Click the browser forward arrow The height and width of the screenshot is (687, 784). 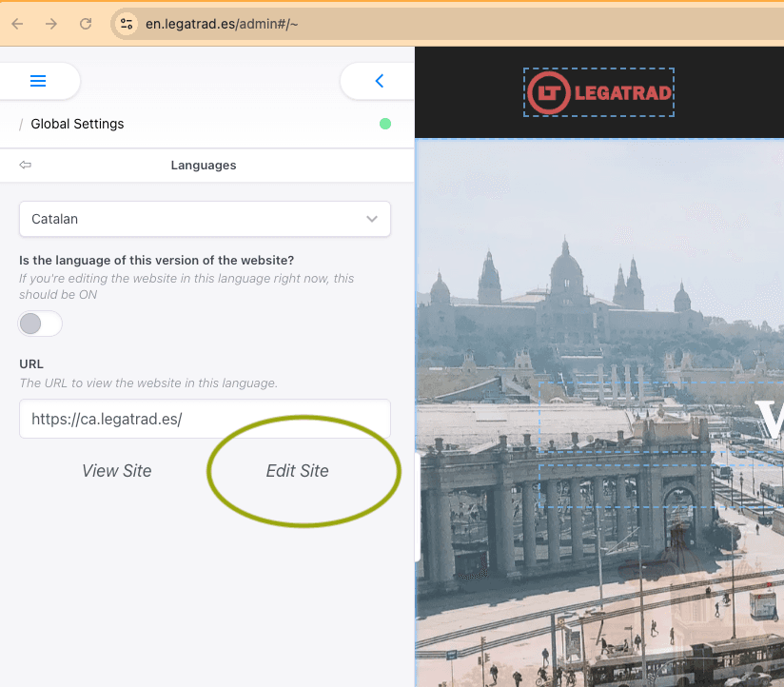click(x=51, y=24)
